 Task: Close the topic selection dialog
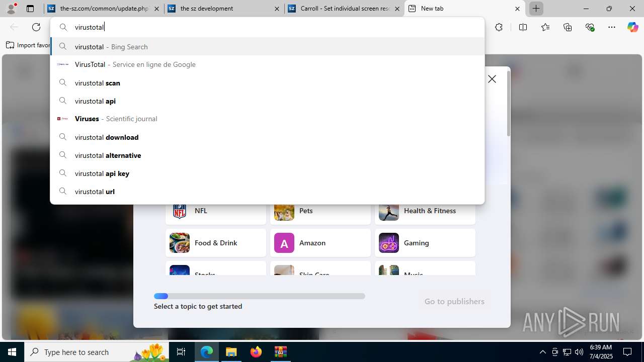[492, 79]
